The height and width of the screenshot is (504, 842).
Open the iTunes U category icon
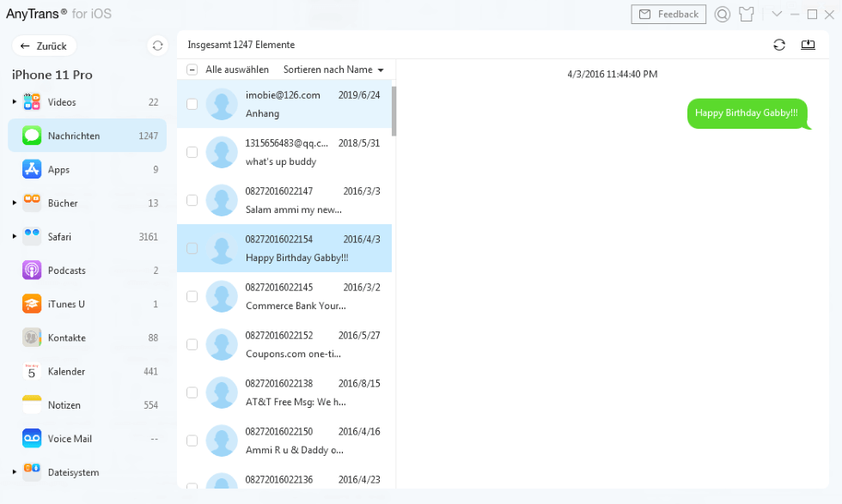[x=32, y=304]
